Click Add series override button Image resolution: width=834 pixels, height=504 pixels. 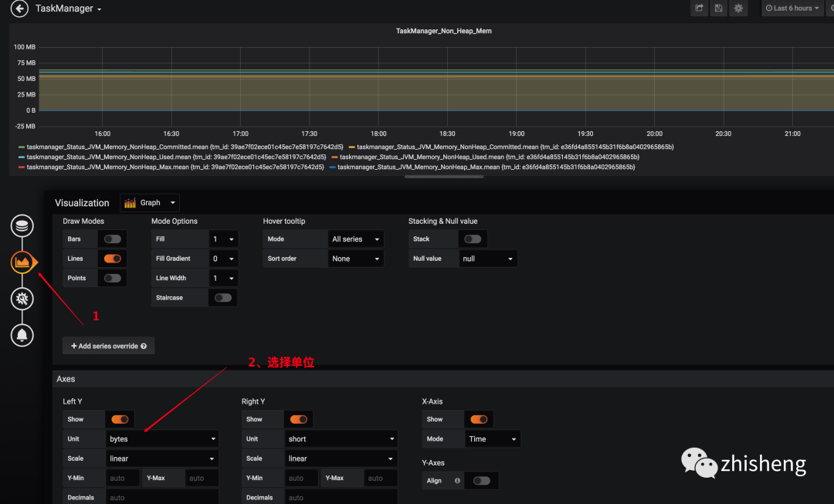coord(109,346)
